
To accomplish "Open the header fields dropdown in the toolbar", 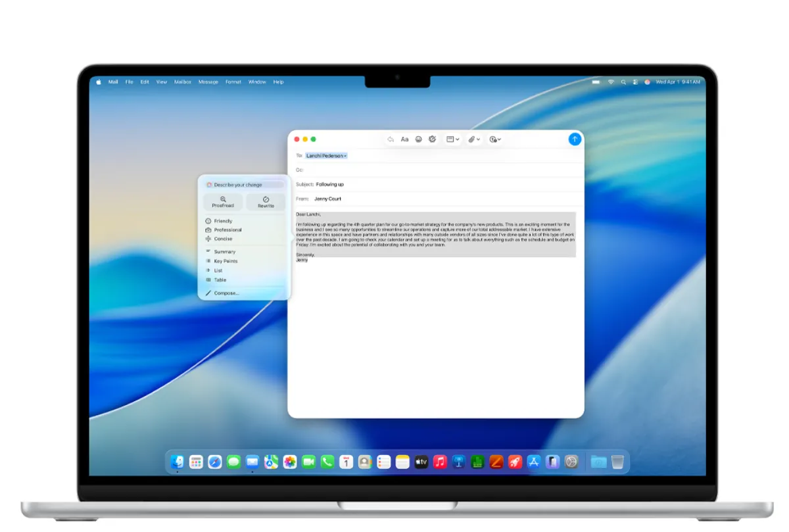I will pos(453,139).
